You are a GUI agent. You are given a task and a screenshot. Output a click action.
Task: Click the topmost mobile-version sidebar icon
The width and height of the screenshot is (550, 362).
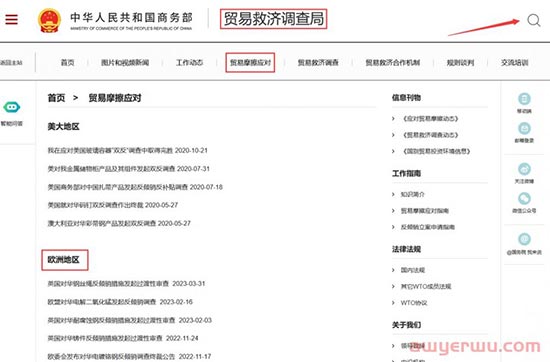coord(524,99)
